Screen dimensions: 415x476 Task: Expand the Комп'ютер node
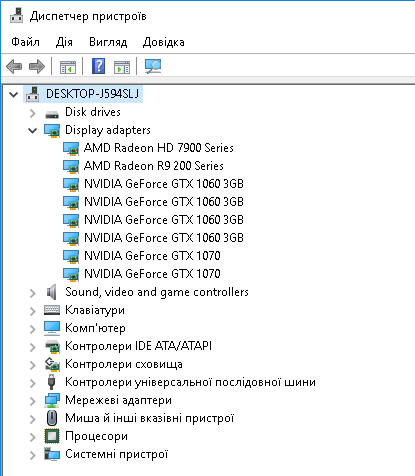[33, 329]
